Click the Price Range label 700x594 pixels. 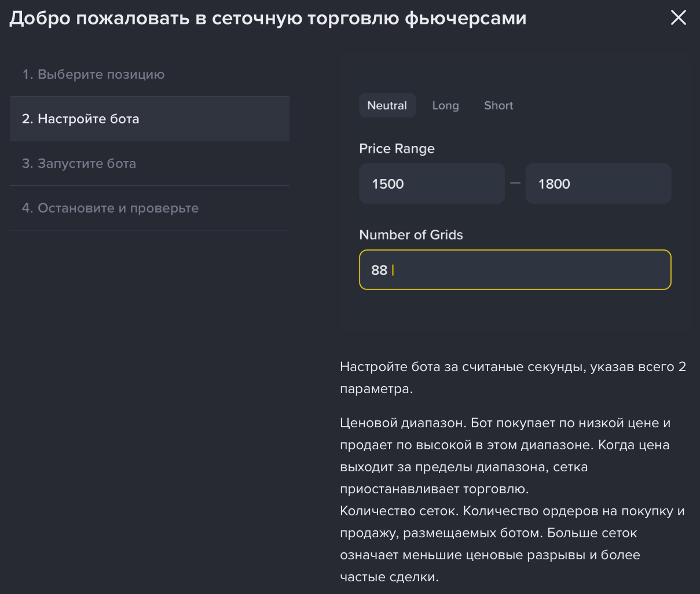pyautogui.click(x=397, y=148)
